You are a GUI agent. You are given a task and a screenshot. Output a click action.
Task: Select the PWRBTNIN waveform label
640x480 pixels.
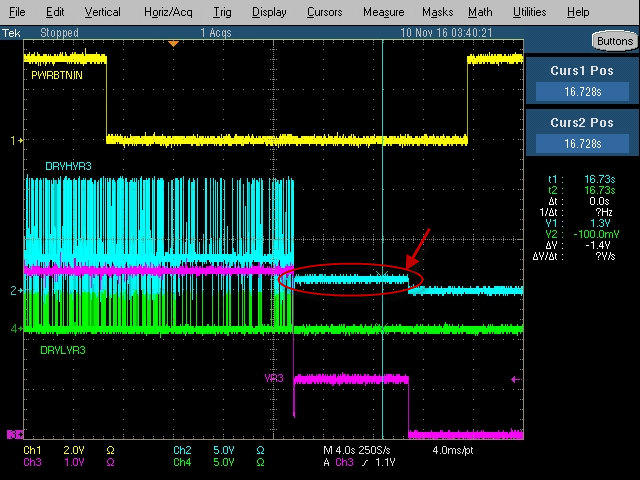(x=56, y=76)
